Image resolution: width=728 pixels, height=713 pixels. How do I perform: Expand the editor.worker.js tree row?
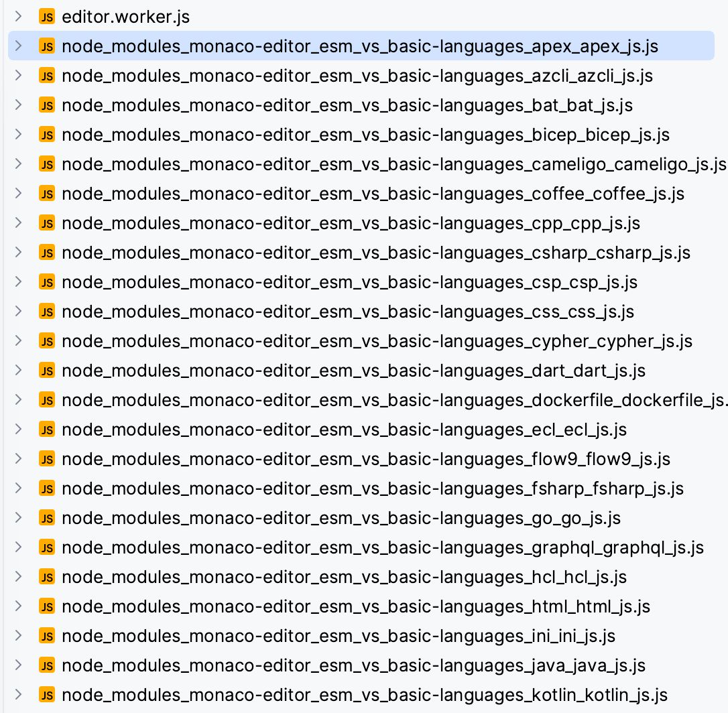(19, 17)
